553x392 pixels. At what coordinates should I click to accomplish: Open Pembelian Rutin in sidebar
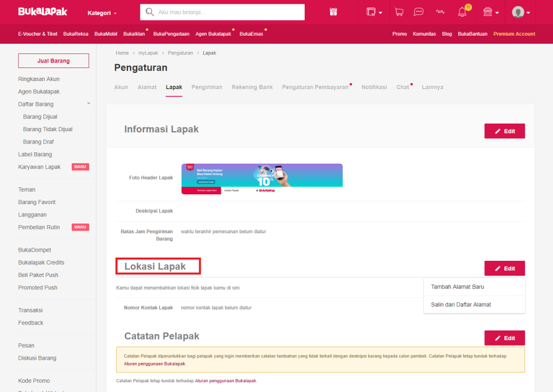point(39,227)
